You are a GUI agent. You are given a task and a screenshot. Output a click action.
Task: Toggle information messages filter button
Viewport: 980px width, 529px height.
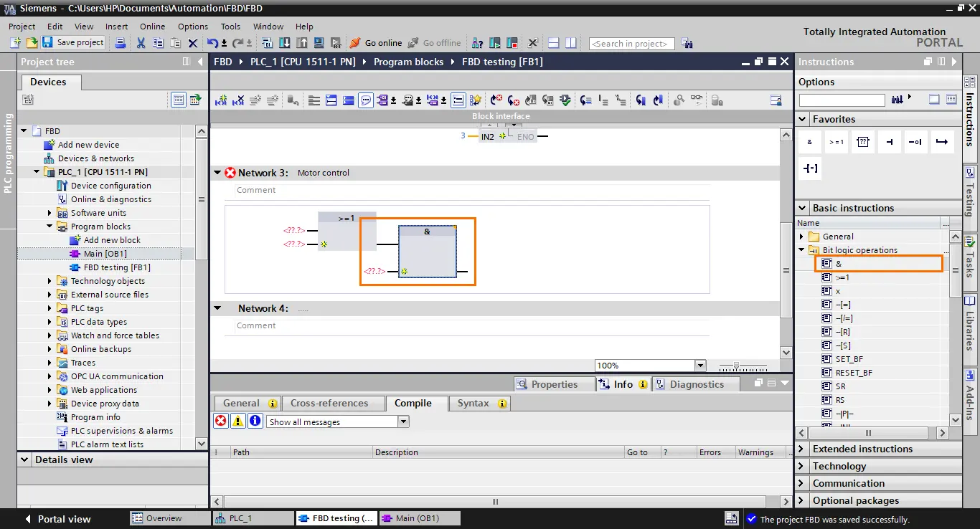tap(255, 421)
